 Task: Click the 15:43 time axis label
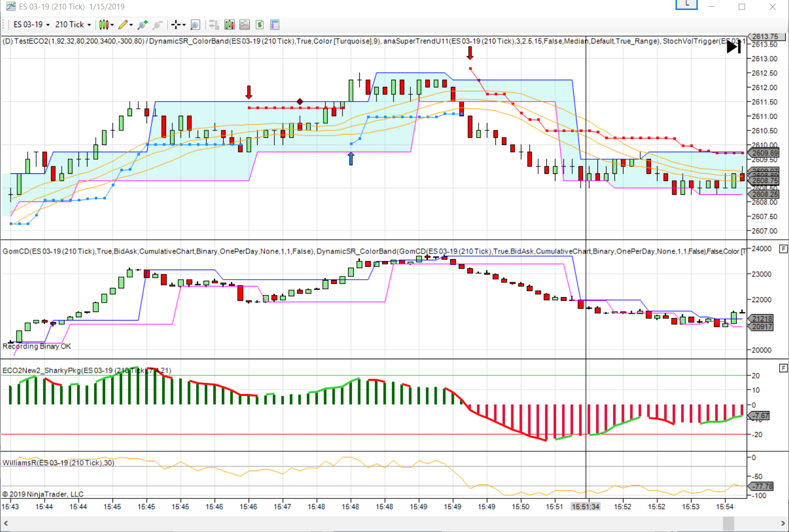tap(10, 507)
